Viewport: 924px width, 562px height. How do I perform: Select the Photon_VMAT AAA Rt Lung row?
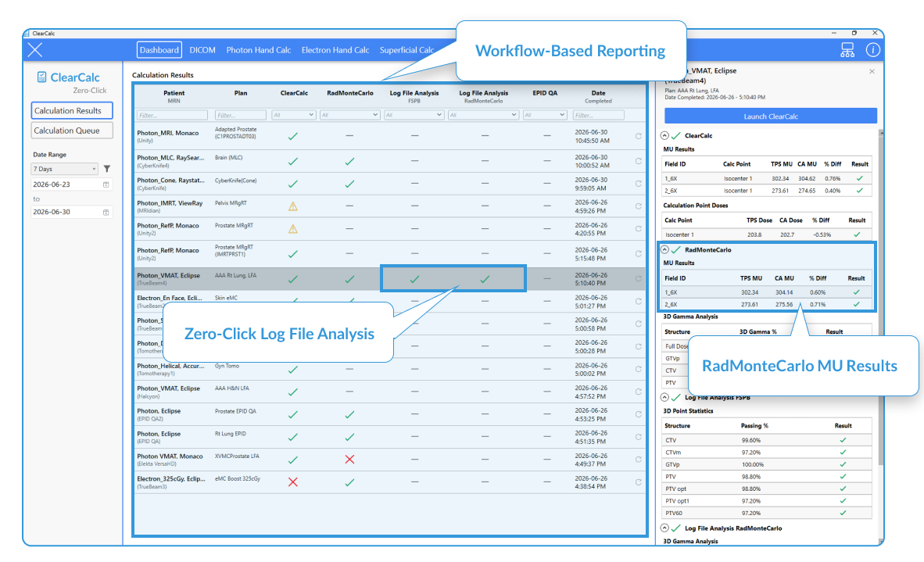[x=389, y=279]
